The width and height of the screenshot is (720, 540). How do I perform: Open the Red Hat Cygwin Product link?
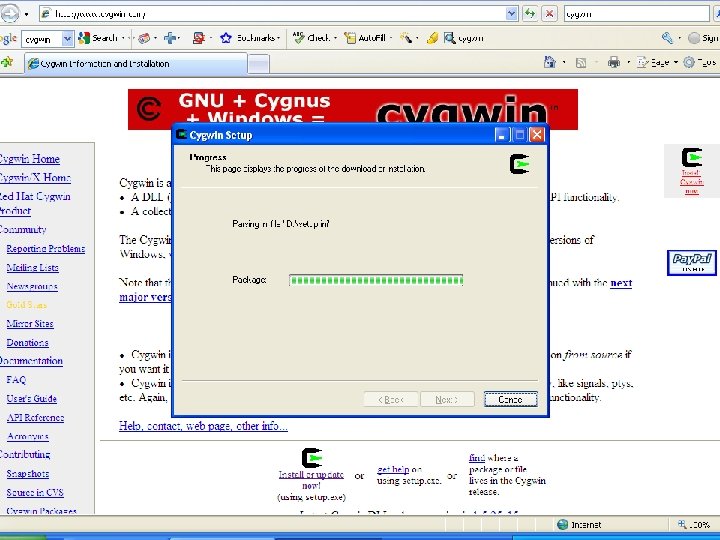[x=35, y=203]
